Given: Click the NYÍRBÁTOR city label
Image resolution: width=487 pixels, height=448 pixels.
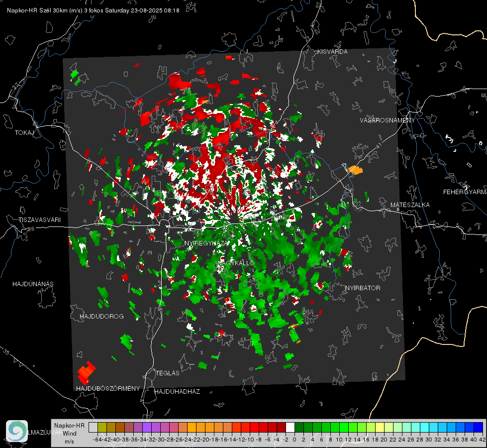Looking at the screenshot, I should click(x=363, y=288).
